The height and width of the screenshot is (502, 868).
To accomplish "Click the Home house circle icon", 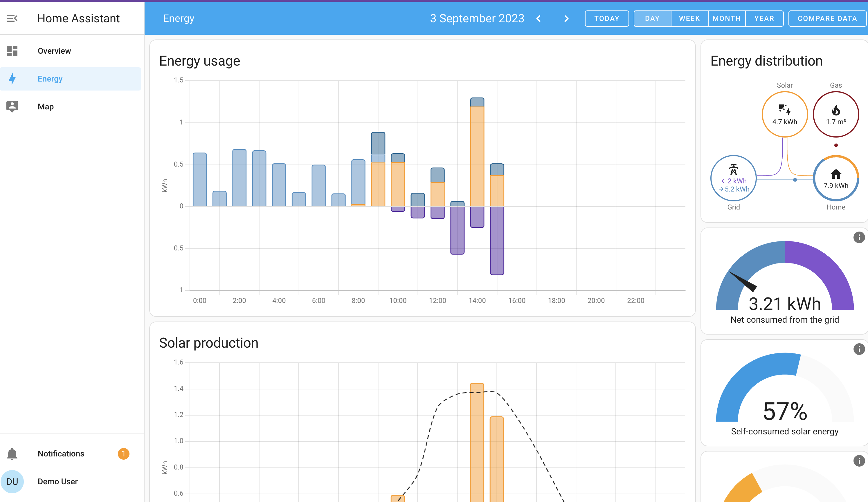I will click(835, 178).
